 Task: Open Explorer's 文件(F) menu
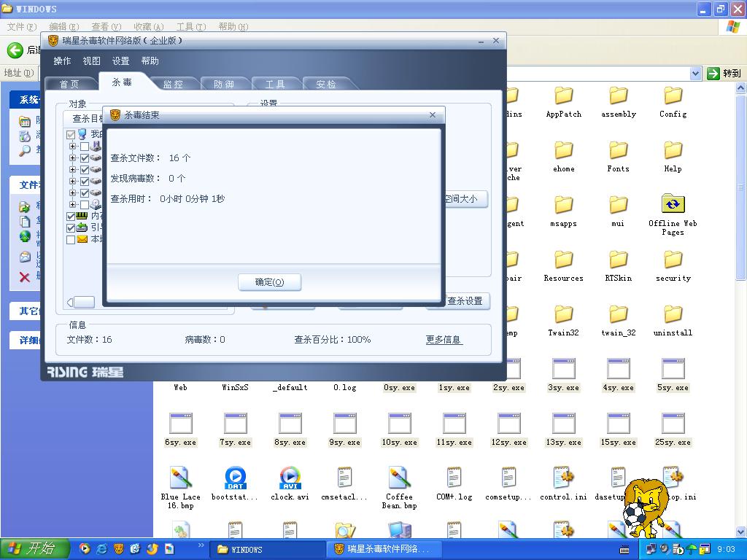click(x=22, y=27)
